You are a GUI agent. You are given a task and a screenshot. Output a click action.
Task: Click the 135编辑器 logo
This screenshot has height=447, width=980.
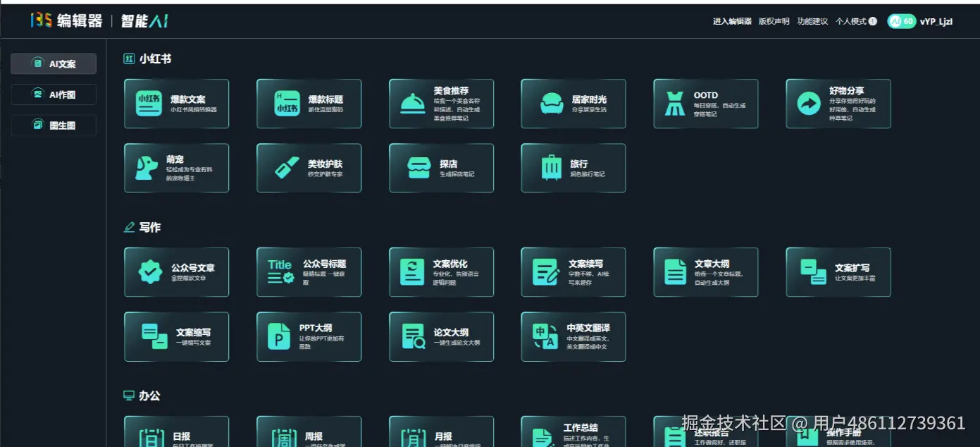pos(66,20)
